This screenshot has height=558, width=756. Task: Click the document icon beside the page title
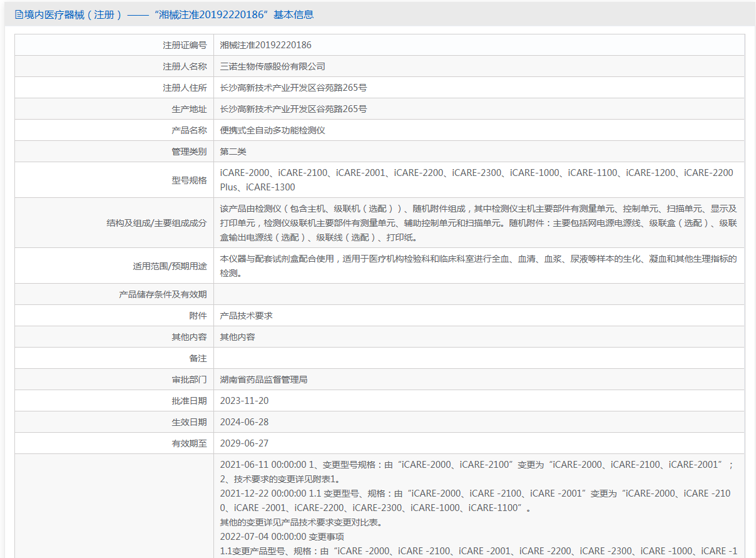click(19, 14)
